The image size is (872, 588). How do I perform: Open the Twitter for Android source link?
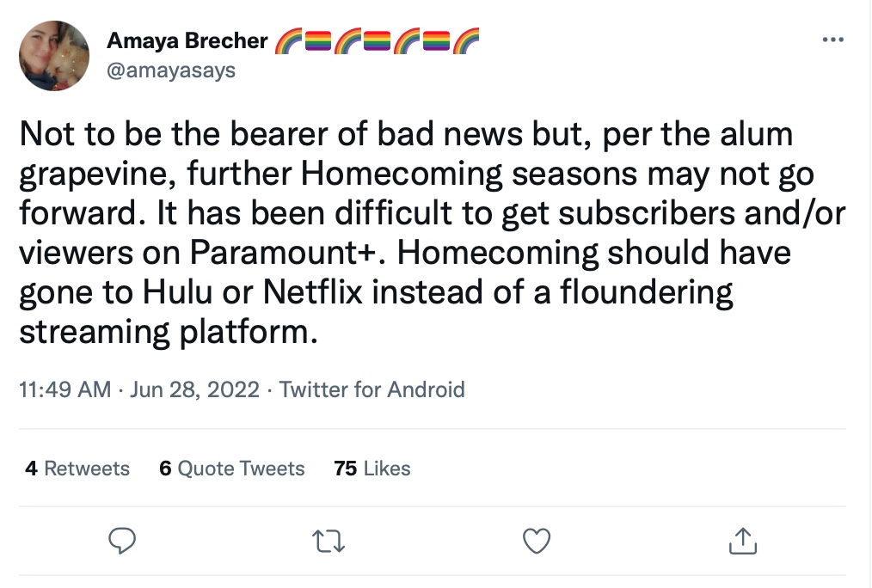point(372,389)
